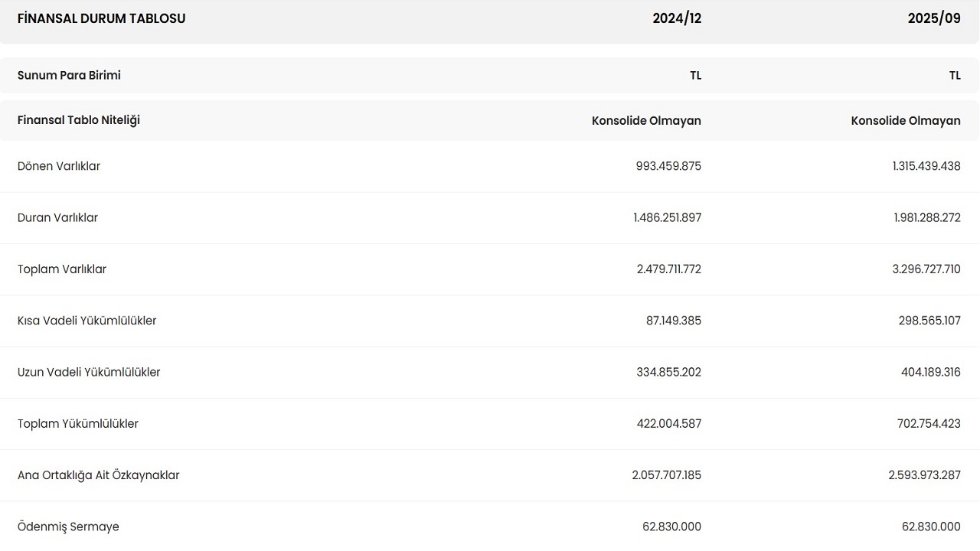Image resolution: width=980 pixels, height=551 pixels.
Task: Select the 2025/09 period column header
Action: 934,18
